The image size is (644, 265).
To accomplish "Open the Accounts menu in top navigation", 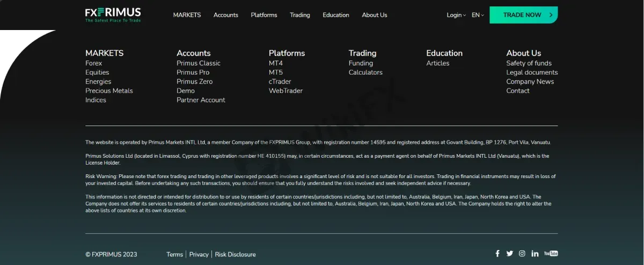I will (x=225, y=15).
